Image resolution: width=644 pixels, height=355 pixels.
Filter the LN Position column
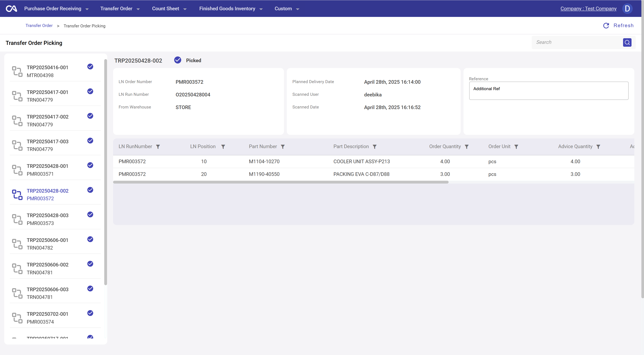click(x=223, y=147)
